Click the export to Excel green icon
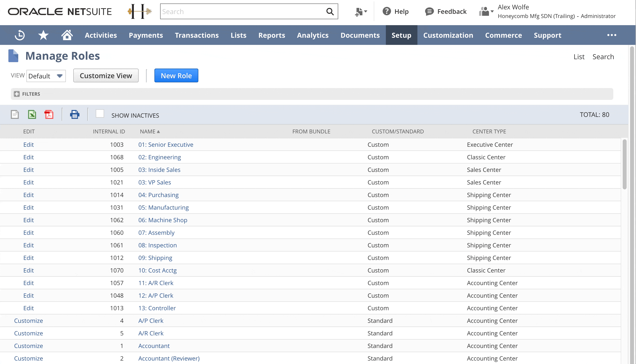Screen dimensions: 636x364 tap(32, 114)
